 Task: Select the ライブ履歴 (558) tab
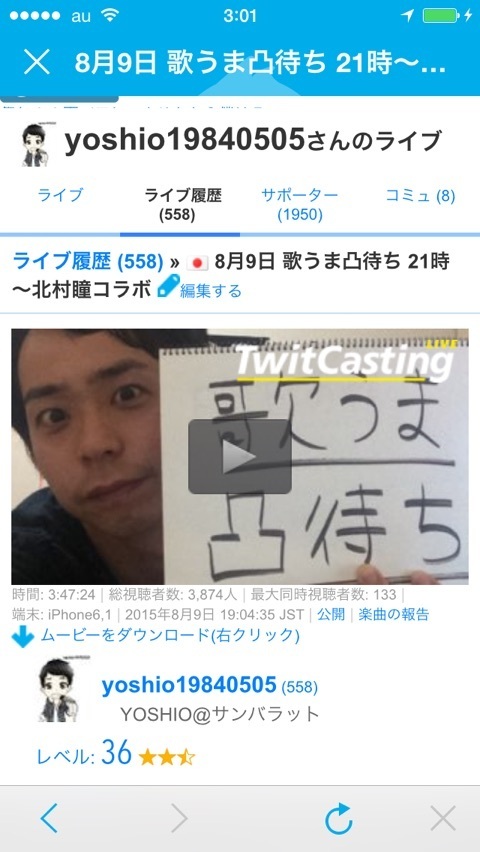[182, 205]
